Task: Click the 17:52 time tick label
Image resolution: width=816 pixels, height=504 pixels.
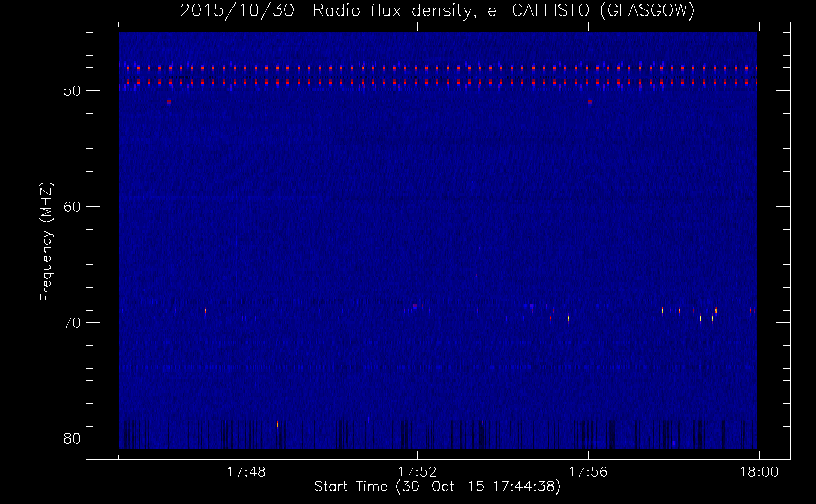Action: point(417,472)
